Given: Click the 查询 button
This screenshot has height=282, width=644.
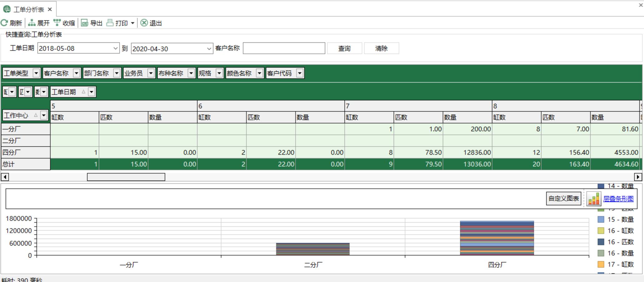Looking at the screenshot, I should pyautogui.click(x=344, y=48).
